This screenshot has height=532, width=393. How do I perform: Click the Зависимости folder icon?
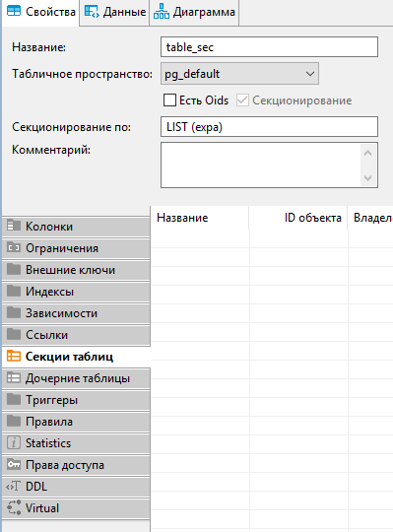coord(14,312)
